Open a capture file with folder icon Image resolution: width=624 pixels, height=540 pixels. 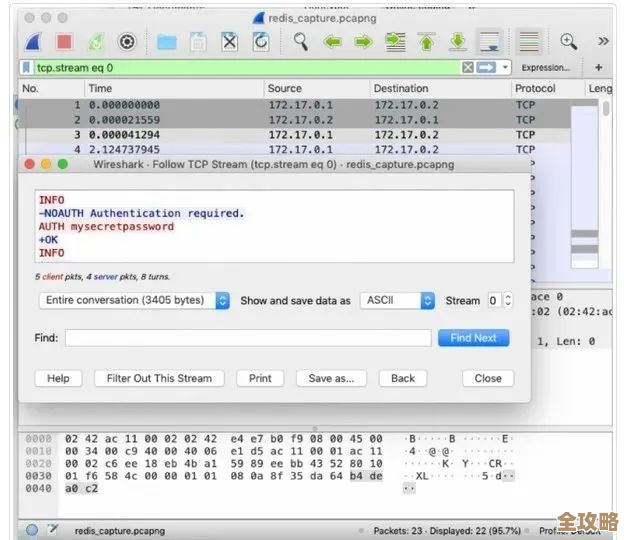tap(166, 42)
